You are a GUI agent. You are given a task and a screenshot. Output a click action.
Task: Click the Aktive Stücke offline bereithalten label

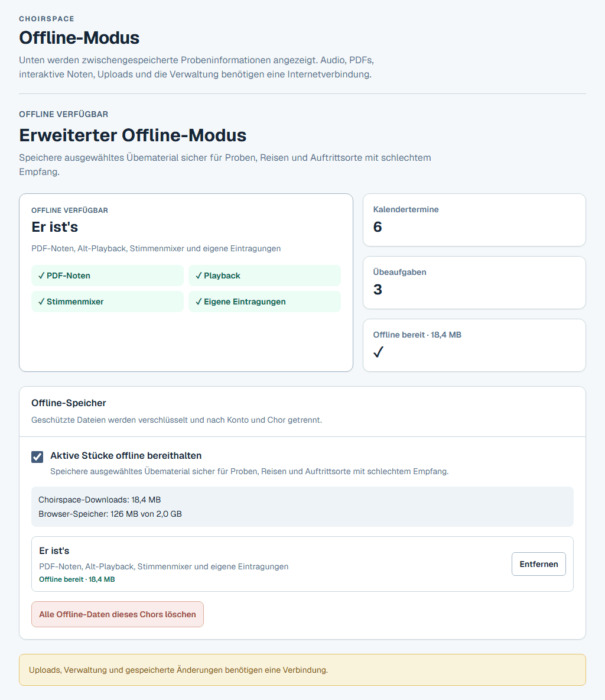tap(126, 455)
